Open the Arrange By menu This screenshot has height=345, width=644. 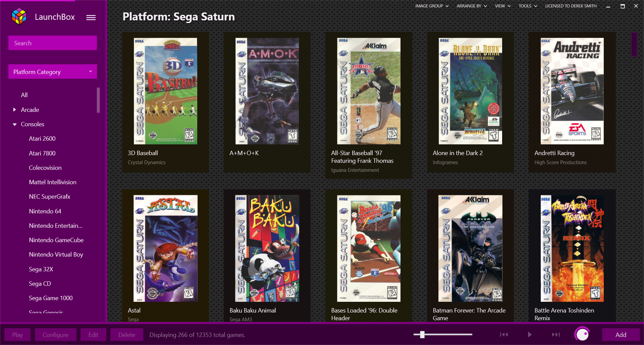pyautogui.click(x=472, y=6)
